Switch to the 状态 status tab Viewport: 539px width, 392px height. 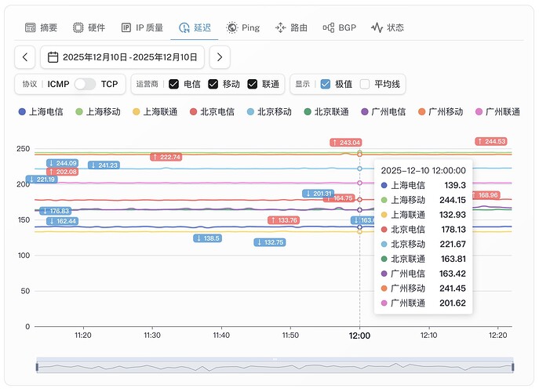388,27
